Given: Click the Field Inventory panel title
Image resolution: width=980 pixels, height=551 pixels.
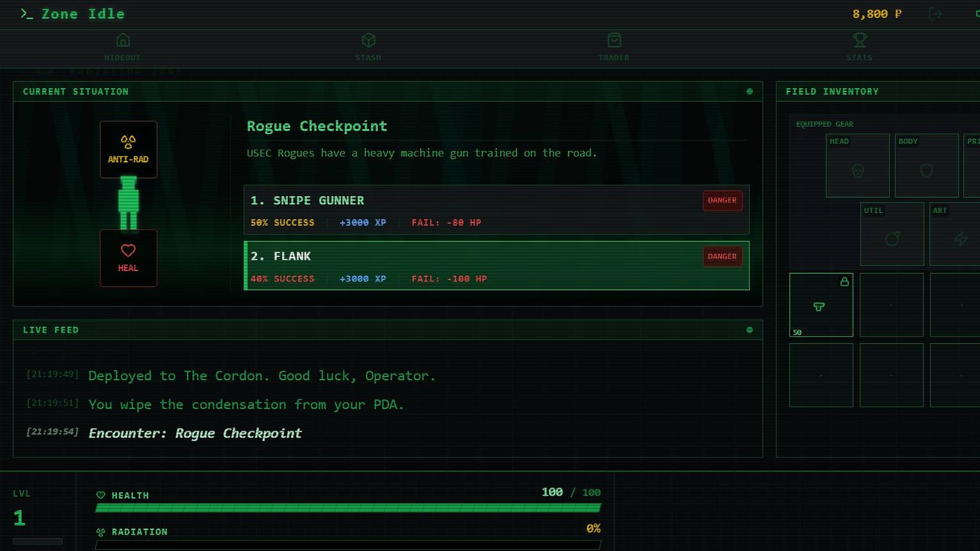Looking at the screenshot, I should click(832, 91).
